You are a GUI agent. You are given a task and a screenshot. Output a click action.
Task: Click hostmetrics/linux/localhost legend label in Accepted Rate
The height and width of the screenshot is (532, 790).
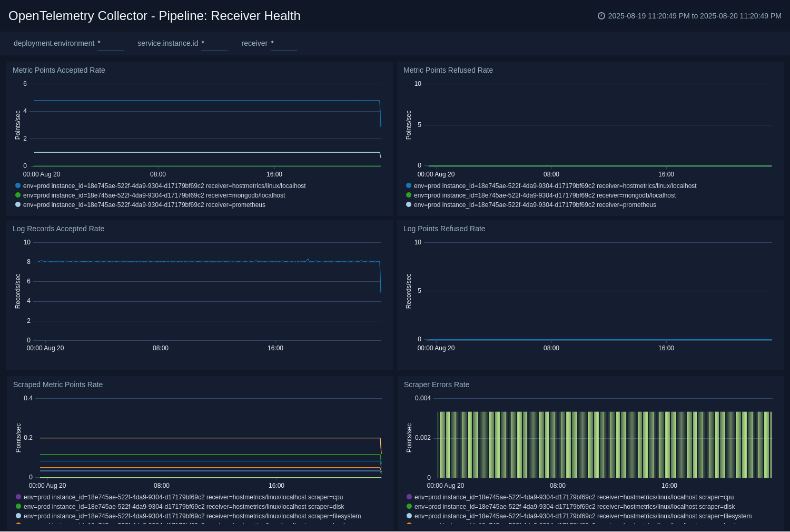coord(164,186)
